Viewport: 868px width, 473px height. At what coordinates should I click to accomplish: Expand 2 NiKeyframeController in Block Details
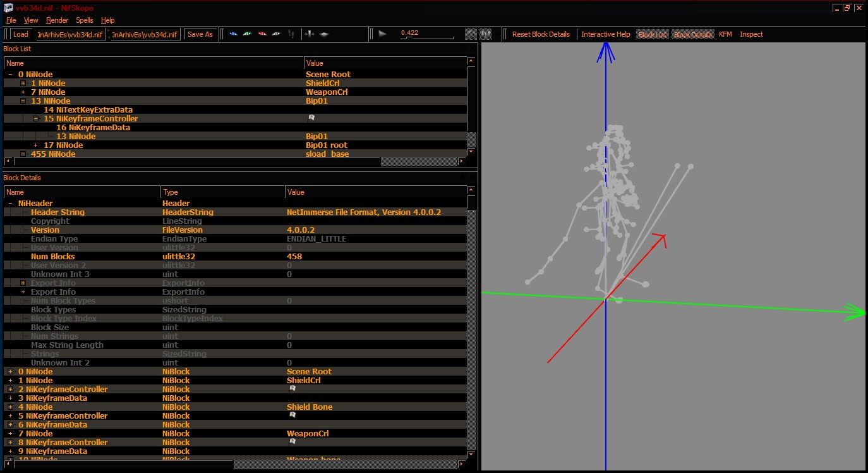point(11,390)
